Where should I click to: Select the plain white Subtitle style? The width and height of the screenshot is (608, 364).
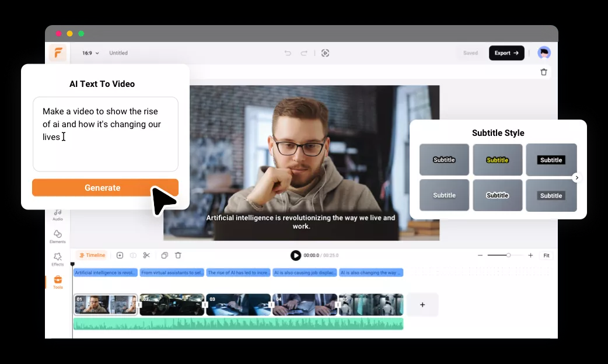coord(444,195)
